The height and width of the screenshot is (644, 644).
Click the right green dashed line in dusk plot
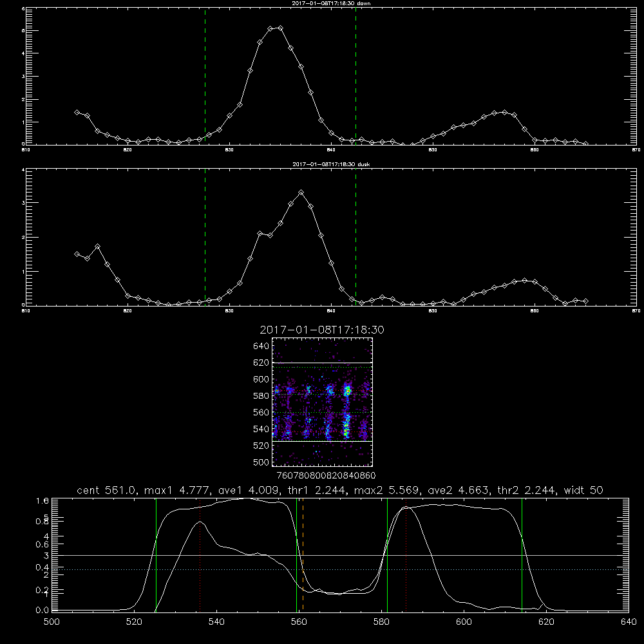pos(355,237)
